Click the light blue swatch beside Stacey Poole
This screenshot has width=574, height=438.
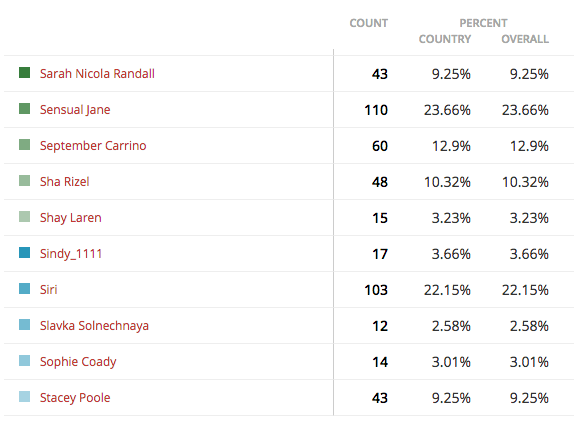pos(25,397)
